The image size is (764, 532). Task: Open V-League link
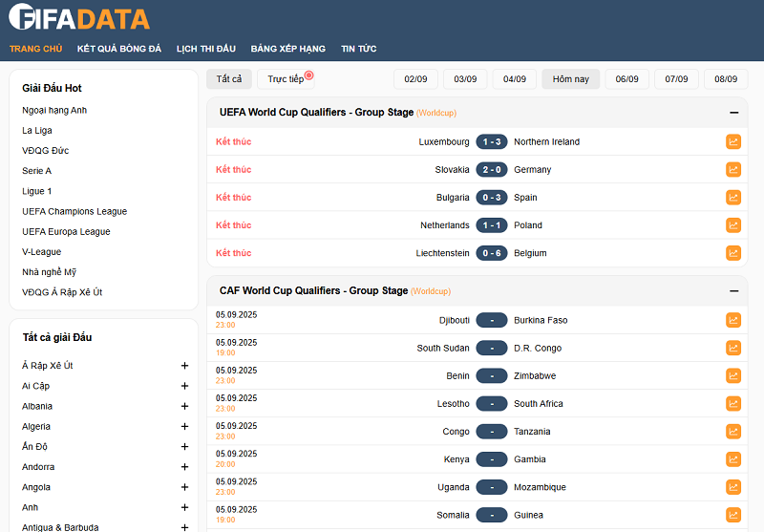(41, 252)
